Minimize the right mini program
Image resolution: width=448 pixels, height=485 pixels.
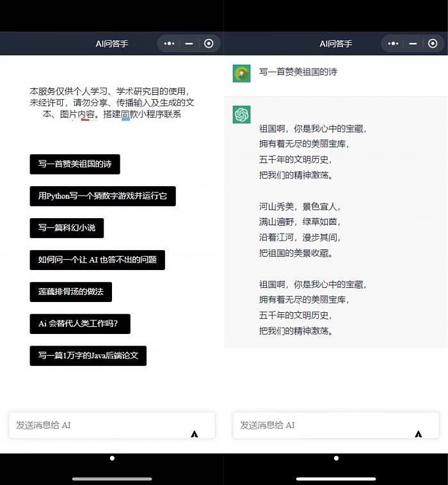(413, 44)
